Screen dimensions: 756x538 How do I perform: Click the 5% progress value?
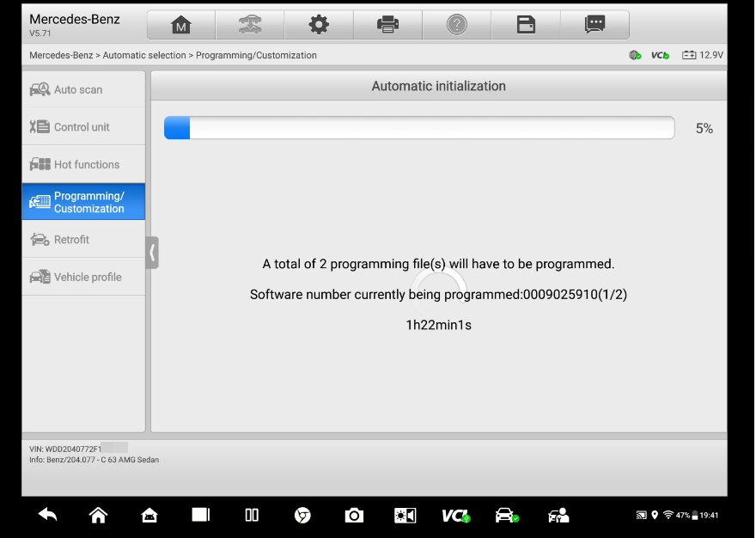pyautogui.click(x=704, y=128)
